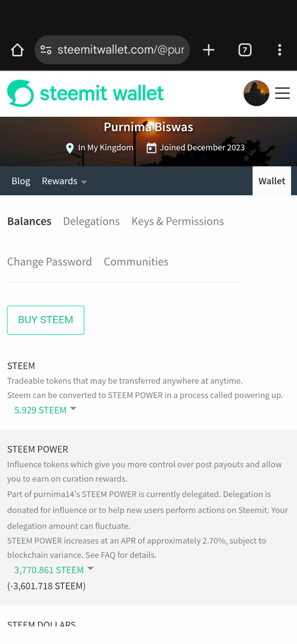Expand the Rewards dropdown
297x644 pixels.
[64, 181]
